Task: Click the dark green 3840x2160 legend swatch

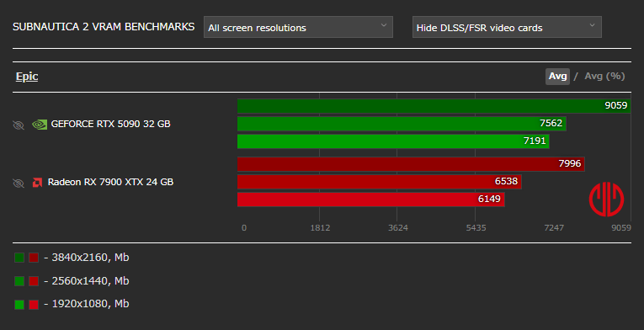Action: tap(19, 258)
